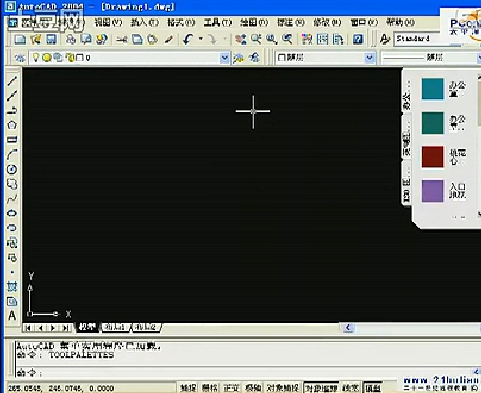Viewport: 481px width, 393px height.
Task: Open the 帮助(H) Help menu
Action: tap(400, 23)
